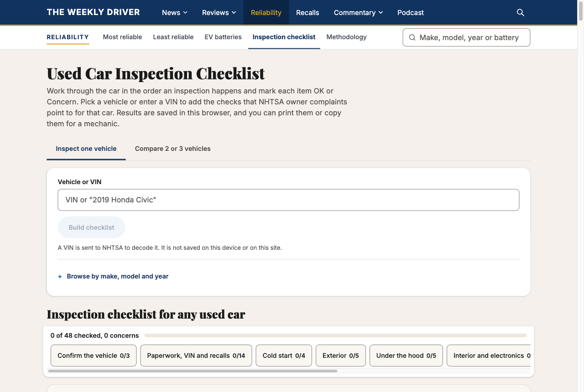584x392 pixels.
Task: Click the make, model, year search box
Action: click(x=466, y=37)
